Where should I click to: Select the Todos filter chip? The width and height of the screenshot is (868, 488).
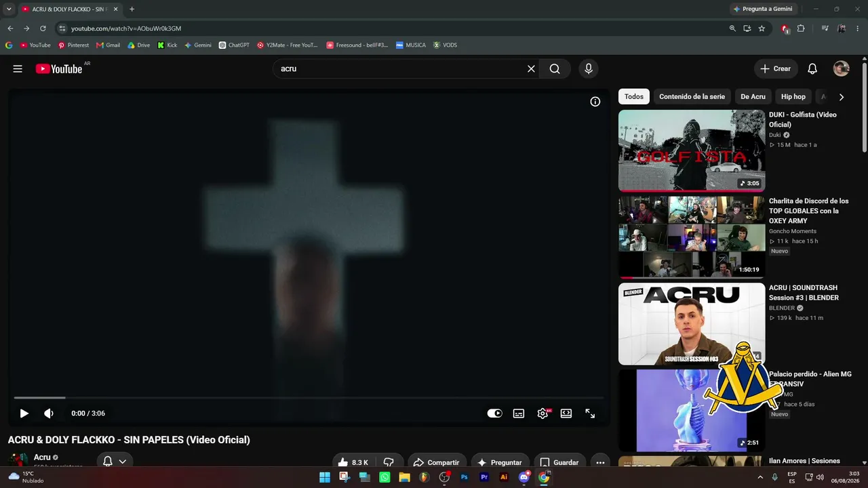click(x=634, y=97)
